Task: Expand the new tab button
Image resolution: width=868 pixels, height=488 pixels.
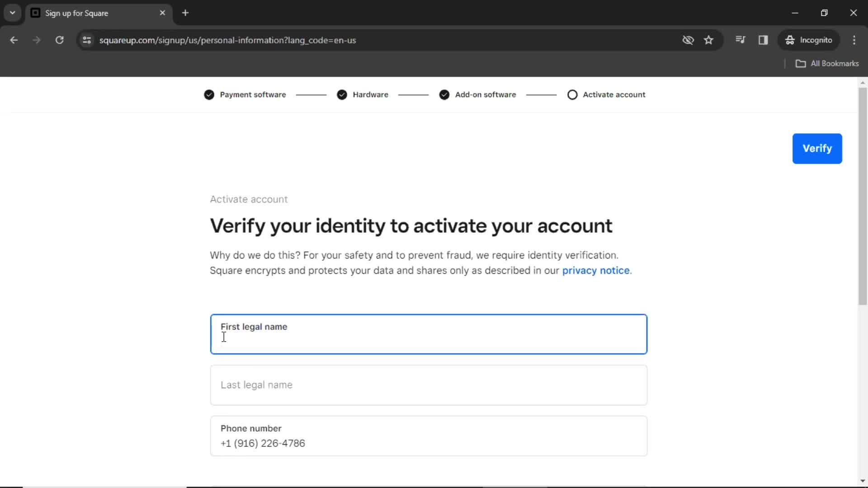Action: [185, 13]
